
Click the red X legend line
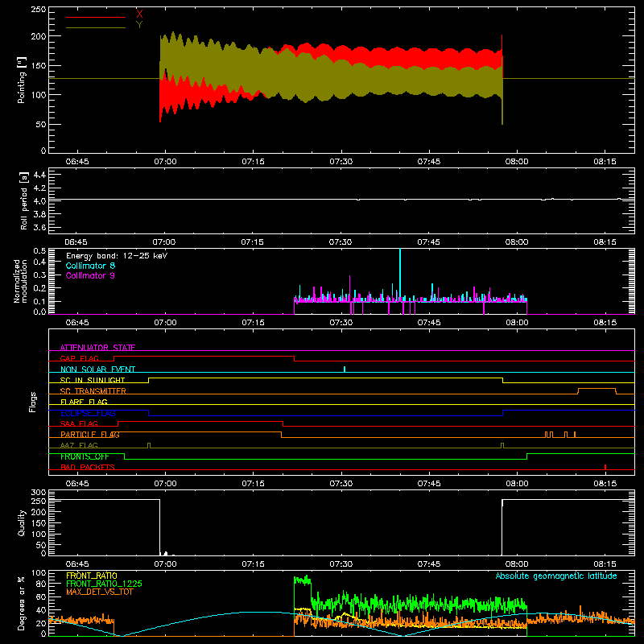pyautogui.click(x=96, y=17)
